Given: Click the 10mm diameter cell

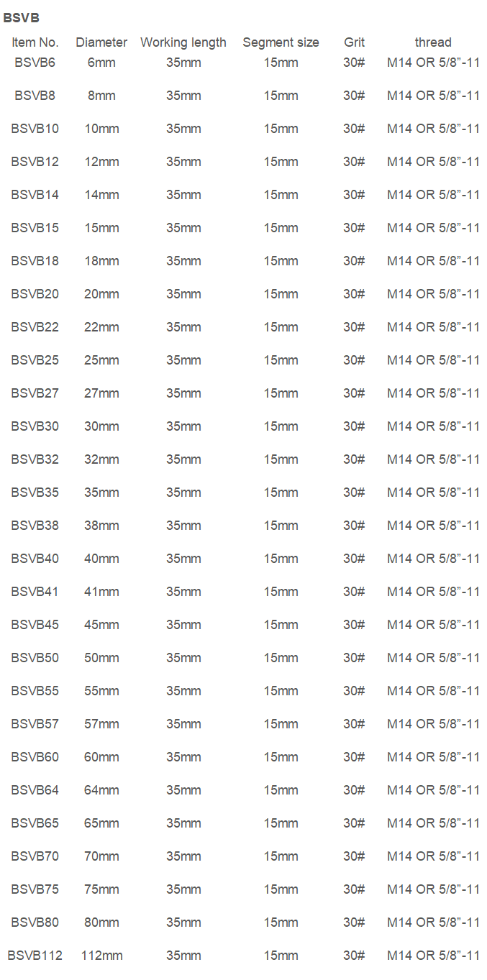Looking at the screenshot, I should click(101, 129).
